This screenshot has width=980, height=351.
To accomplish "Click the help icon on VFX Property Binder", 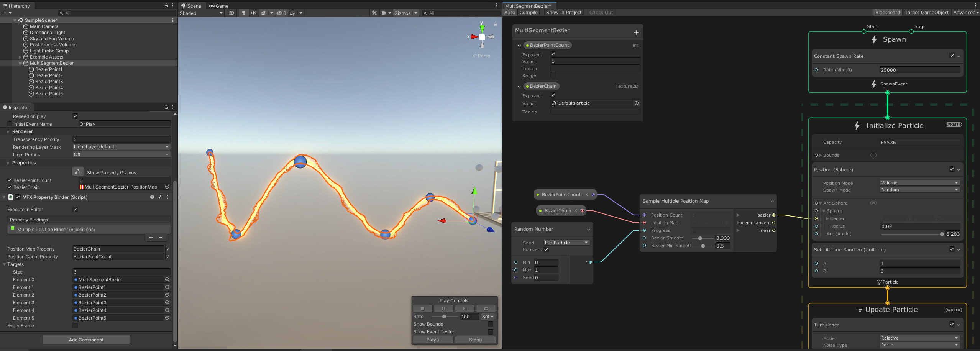I will pyautogui.click(x=152, y=197).
